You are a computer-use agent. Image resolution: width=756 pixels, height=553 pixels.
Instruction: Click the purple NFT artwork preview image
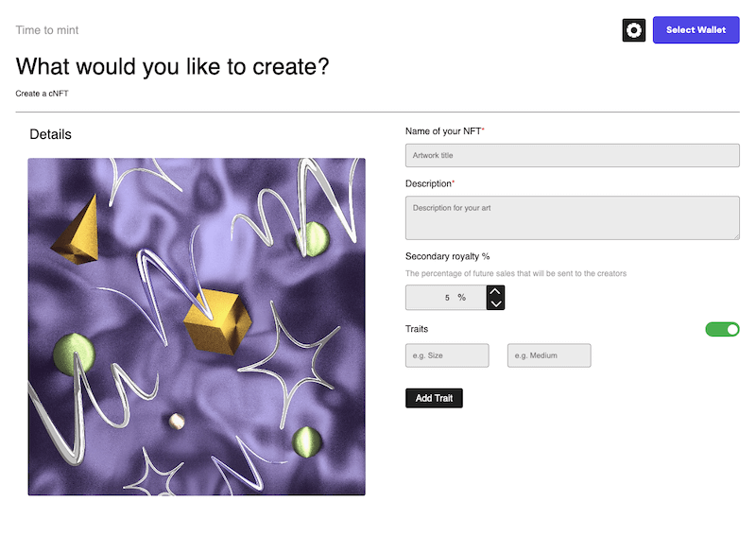click(x=197, y=326)
